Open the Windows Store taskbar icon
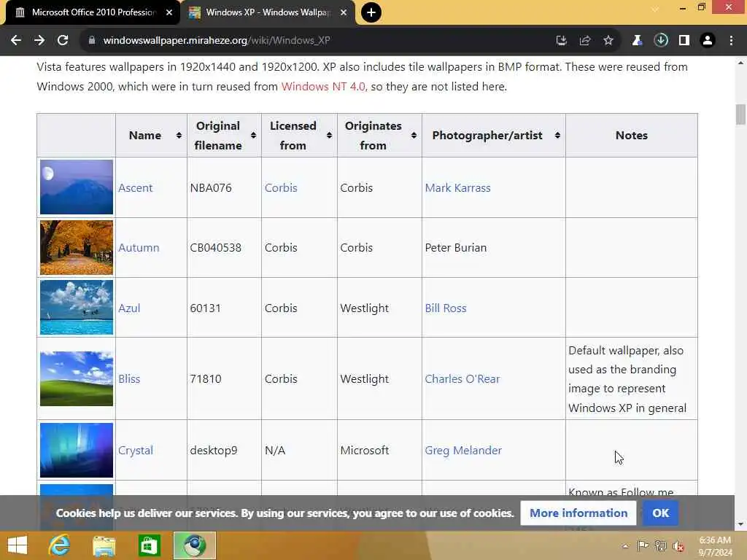Viewport: 747px width, 560px height. pyautogui.click(x=149, y=545)
